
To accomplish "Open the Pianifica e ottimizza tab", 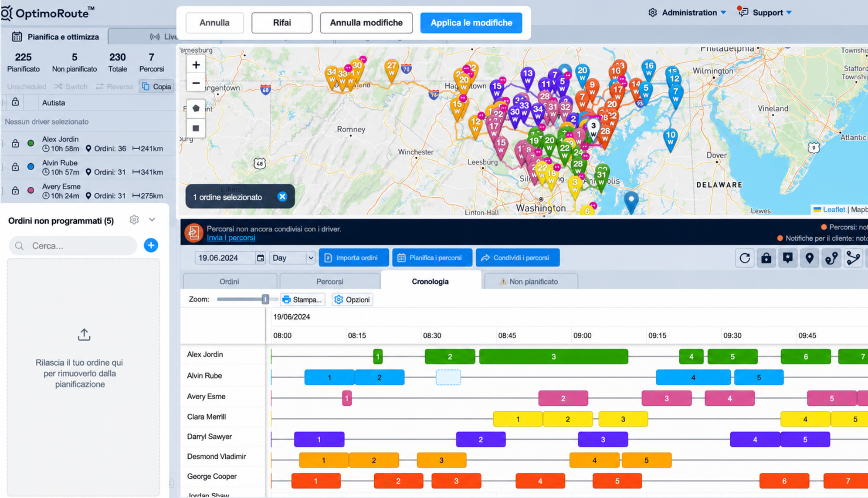I will [x=55, y=37].
